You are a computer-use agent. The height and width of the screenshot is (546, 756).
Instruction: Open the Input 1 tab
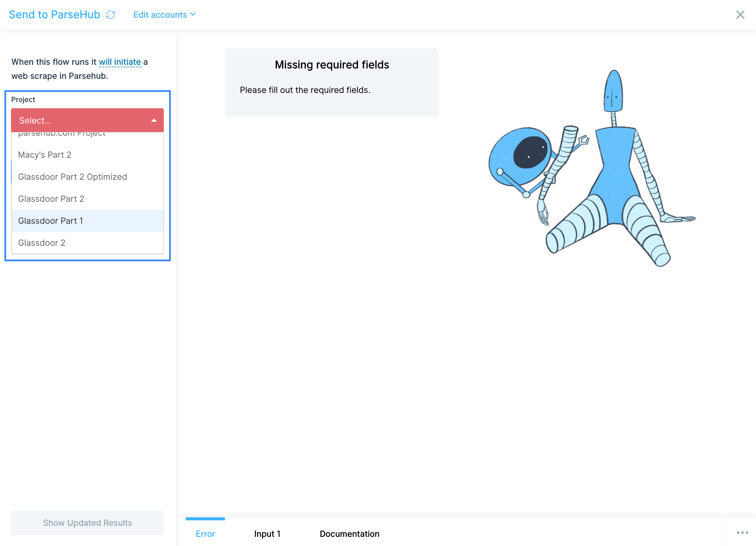click(x=267, y=534)
